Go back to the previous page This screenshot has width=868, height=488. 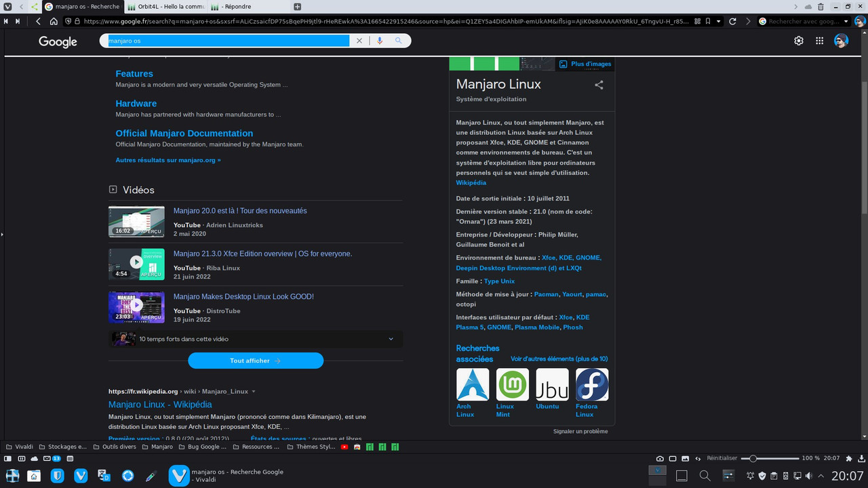pos(38,21)
